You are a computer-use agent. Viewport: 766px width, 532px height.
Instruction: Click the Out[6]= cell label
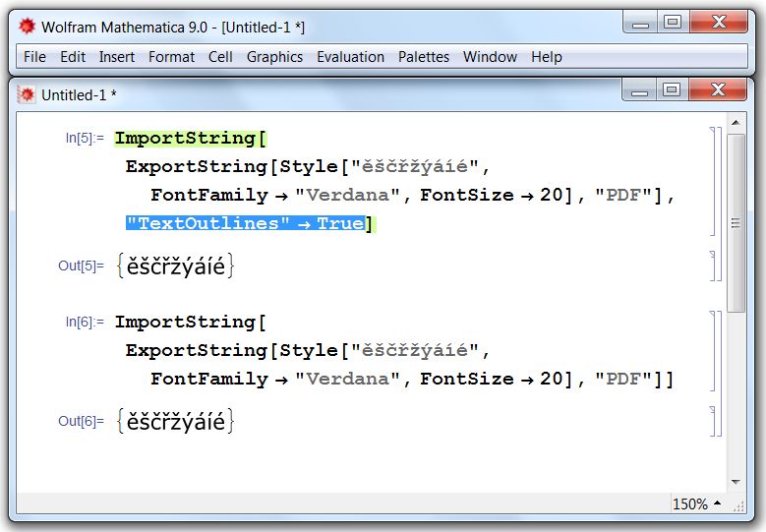(x=81, y=421)
